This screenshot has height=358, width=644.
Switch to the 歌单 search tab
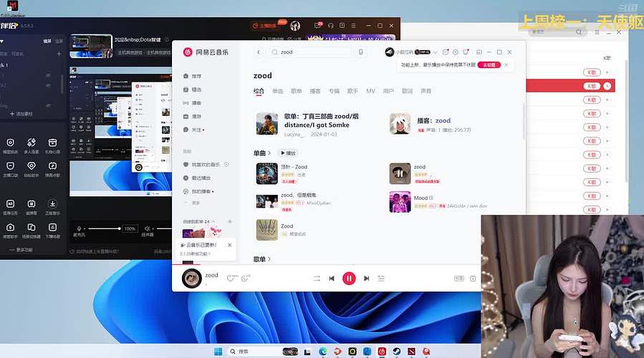(x=296, y=91)
